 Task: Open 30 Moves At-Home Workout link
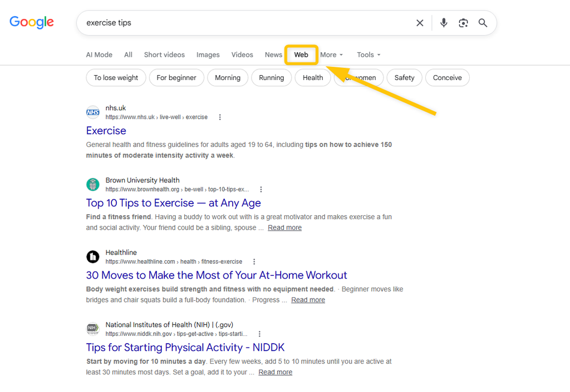coord(217,275)
